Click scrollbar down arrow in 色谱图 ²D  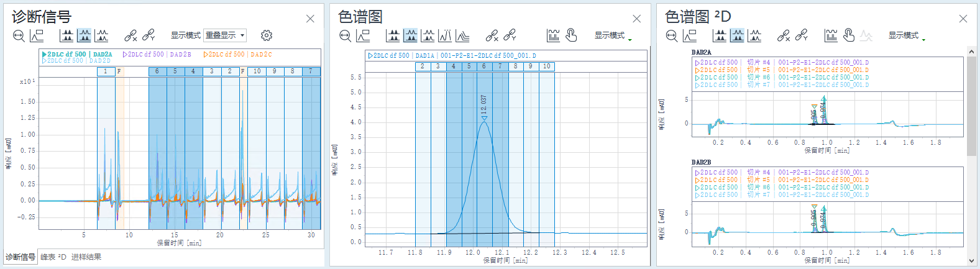coord(972,262)
